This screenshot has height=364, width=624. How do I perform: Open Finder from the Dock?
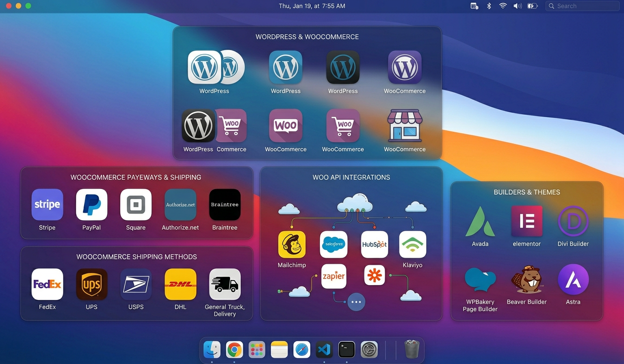tap(212, 350)
